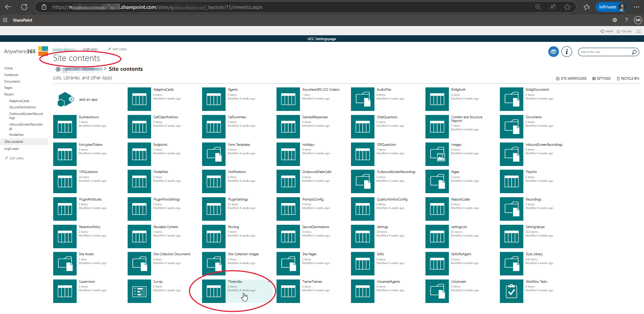Open SharePoint settings gear in top bar
644x314 pixels.
tap(615, 20)
